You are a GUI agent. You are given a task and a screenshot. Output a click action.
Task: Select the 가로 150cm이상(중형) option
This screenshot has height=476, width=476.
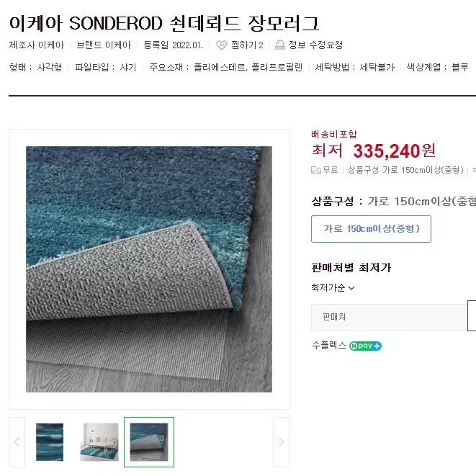(371, 229)
